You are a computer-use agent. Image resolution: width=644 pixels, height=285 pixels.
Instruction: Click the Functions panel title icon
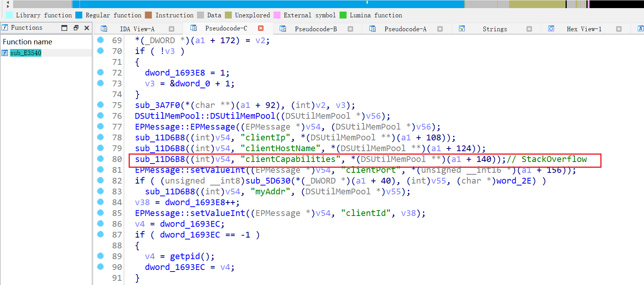5,27
